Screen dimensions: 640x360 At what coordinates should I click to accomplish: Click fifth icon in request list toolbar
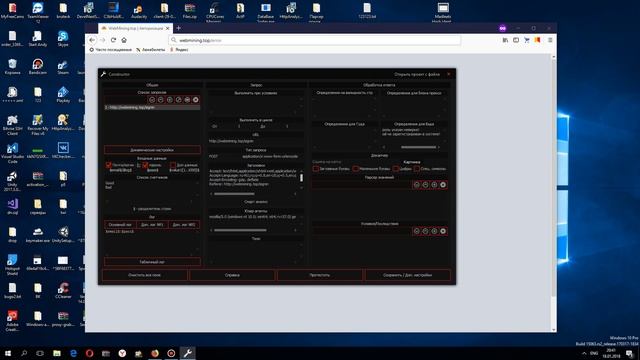[x=187, y=100]
